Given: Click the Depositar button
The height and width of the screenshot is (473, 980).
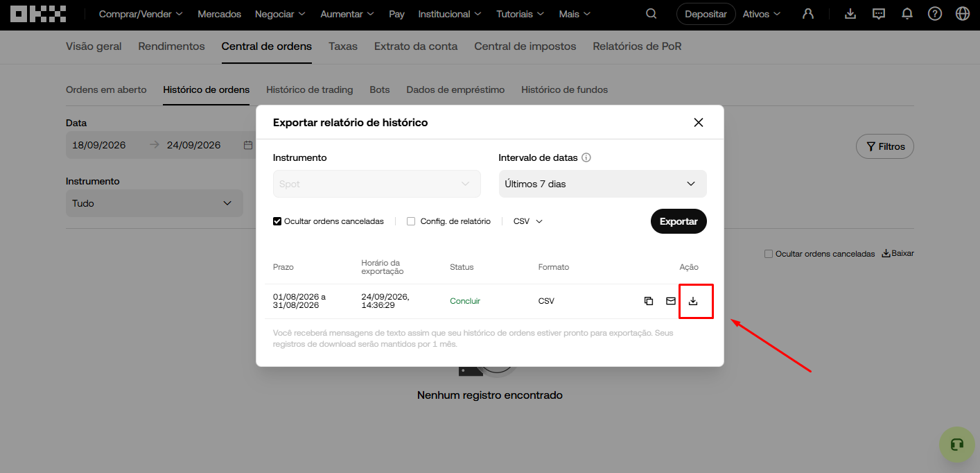Looking at the screenshot, I should click(x=706, y=14).
